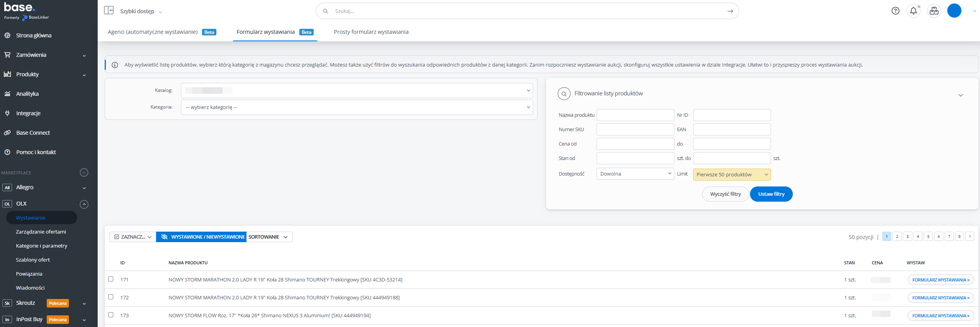This screenshot has width=980, height=327.
Task: Expand the Limit 'Pierwsze 50 produktów' dropdown
Action: 731,175
